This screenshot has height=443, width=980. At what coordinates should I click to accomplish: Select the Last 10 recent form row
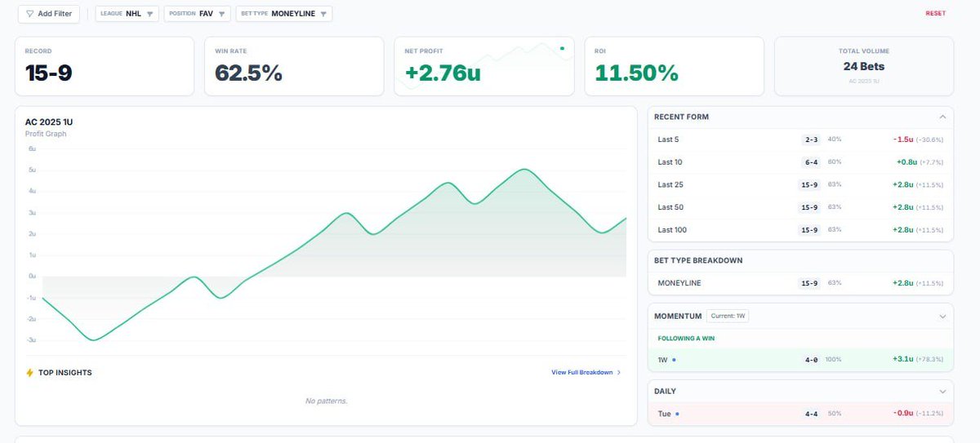point(800,162)
